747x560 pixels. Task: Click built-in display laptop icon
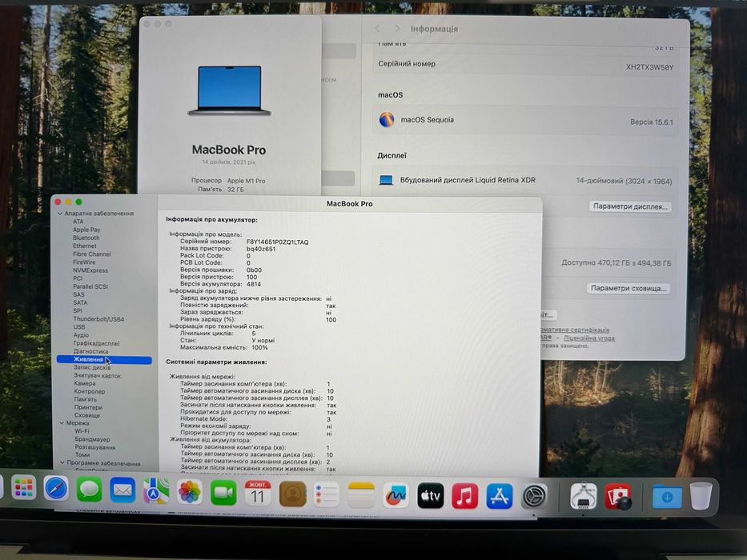(386, 180)
